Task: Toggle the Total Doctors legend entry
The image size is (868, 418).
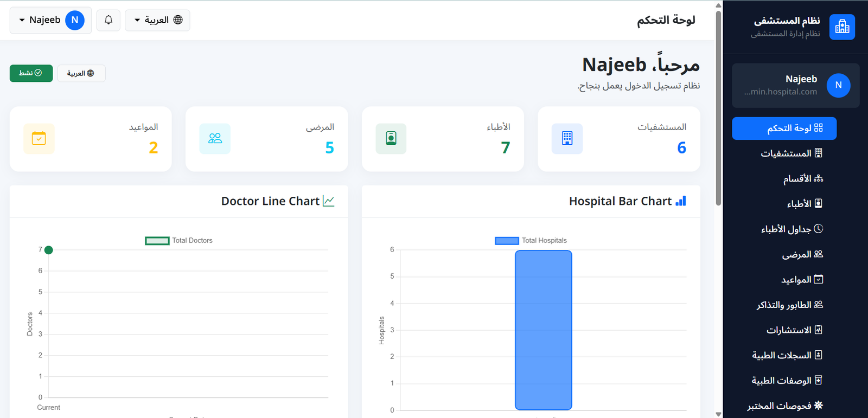Action: [178, 241]
